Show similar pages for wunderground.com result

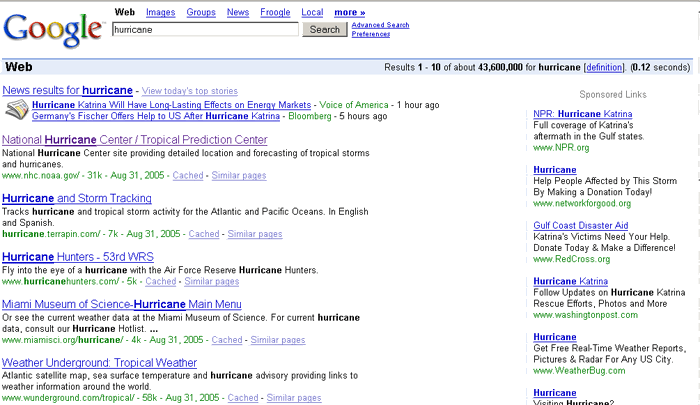[x=294, y=398]
